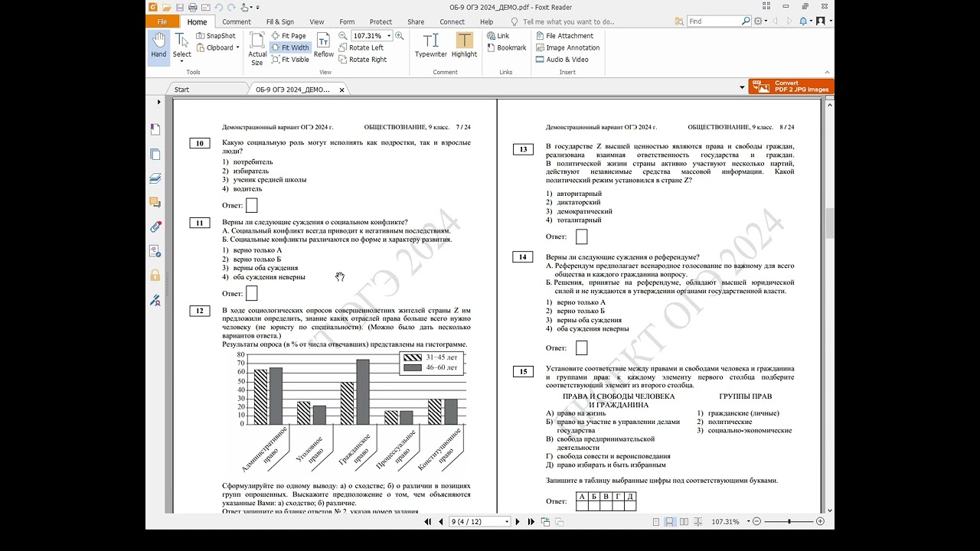The width and height of the screenshot is (980, 551).
Task: Add a Bookmark
Action: pyautogui.click(x=506, y=47)
